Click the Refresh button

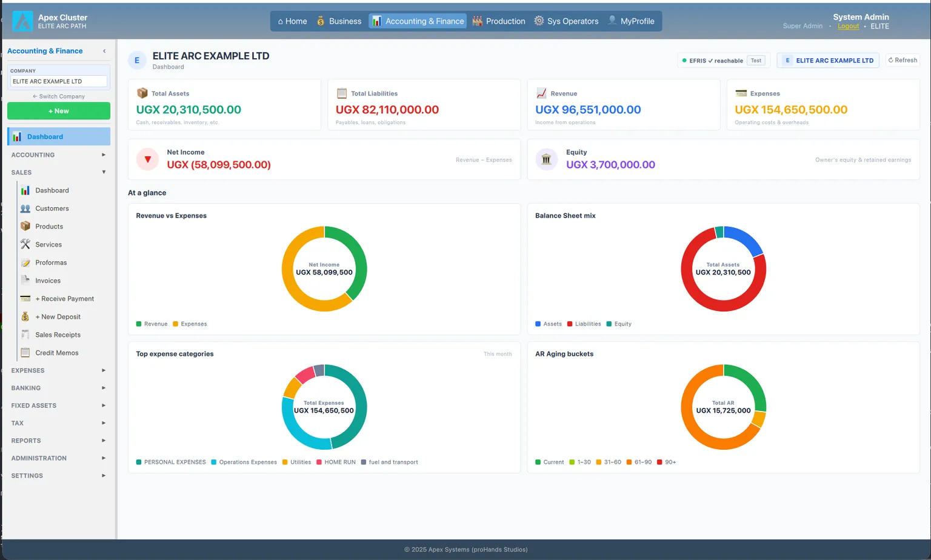(903, 60)
